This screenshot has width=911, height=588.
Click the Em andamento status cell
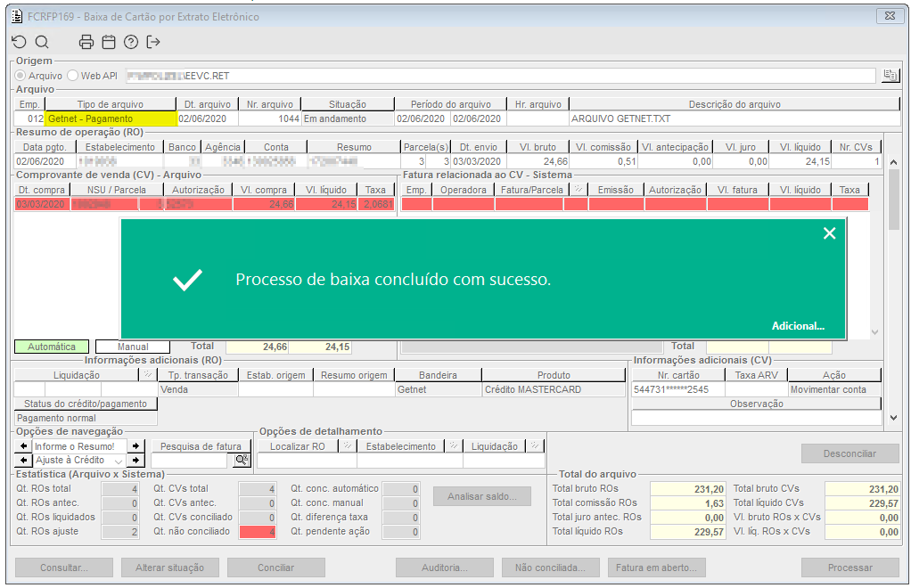[348, 118]
